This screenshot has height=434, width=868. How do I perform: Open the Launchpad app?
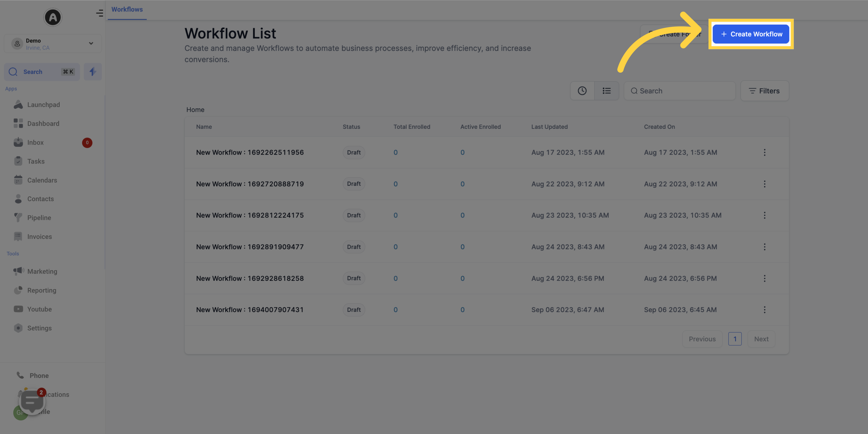(43, 105)
